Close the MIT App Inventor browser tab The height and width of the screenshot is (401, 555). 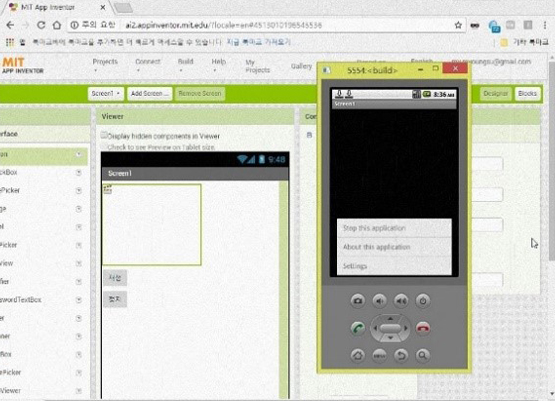pyautogui.click(x=103, y=7)
